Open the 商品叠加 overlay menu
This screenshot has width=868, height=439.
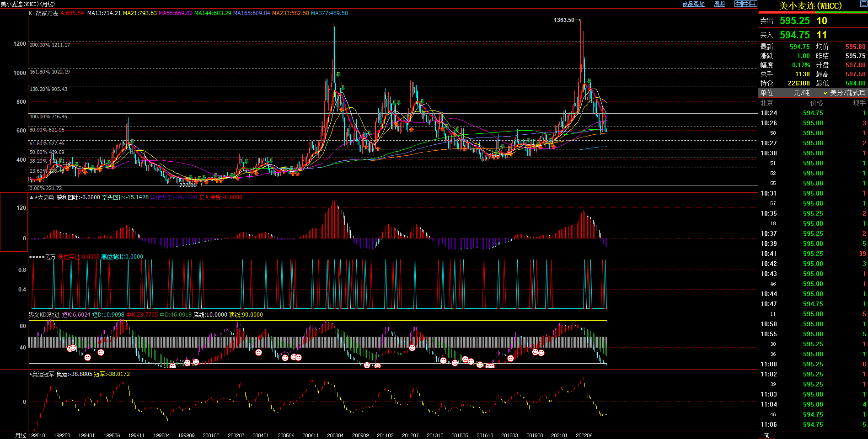click(x=693, y=4)
